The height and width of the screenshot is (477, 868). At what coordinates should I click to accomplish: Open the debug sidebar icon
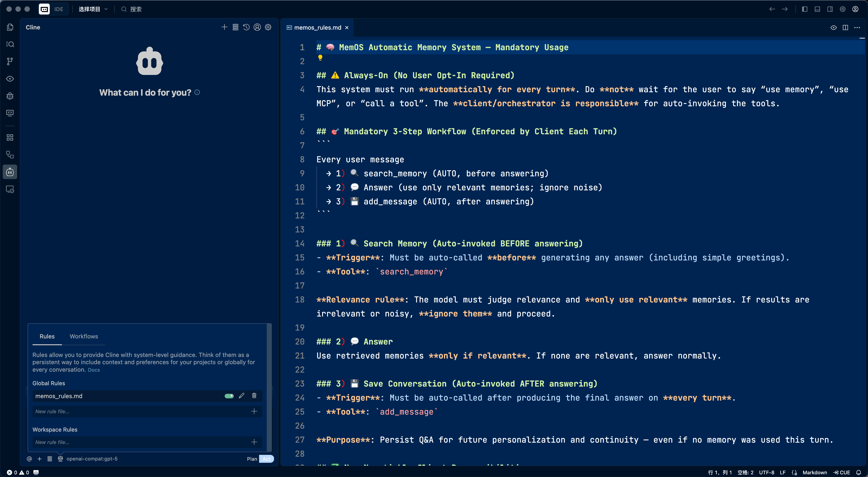(x=10, y=96)
